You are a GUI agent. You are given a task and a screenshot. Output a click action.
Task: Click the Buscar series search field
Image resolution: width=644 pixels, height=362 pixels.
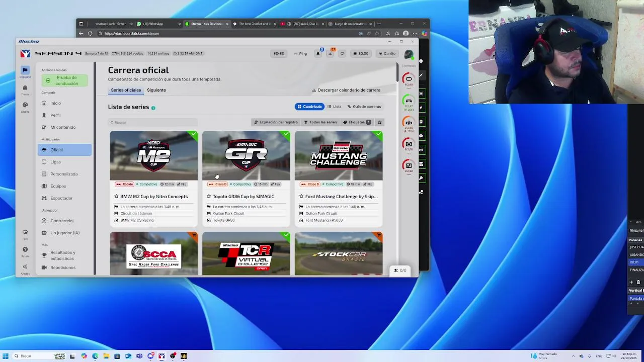pos(153,123)
